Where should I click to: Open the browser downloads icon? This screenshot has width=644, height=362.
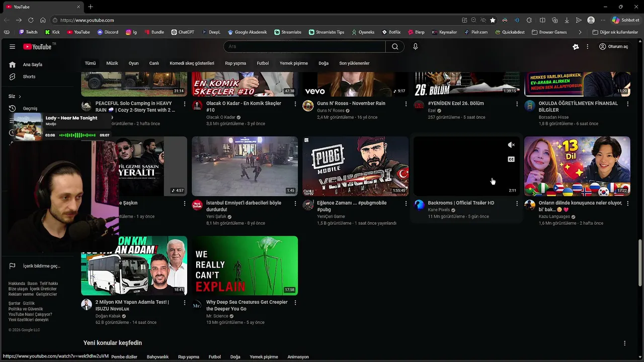click(567, 20)
